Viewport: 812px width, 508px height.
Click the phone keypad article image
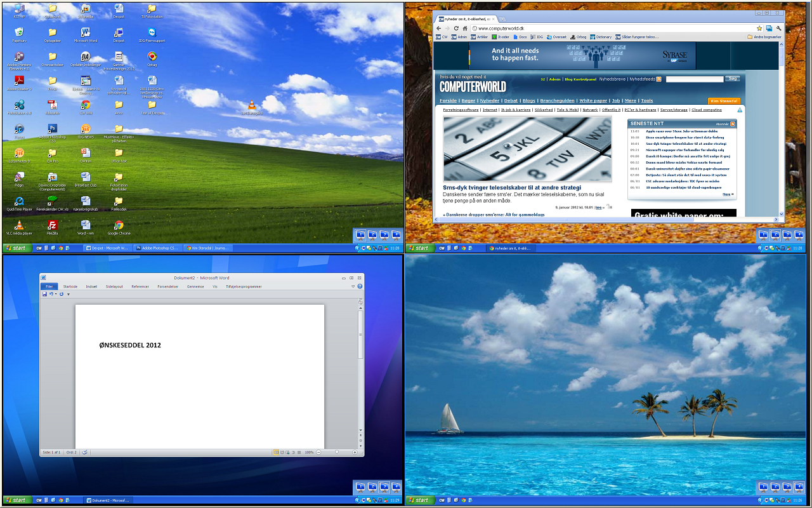(527, 150)
